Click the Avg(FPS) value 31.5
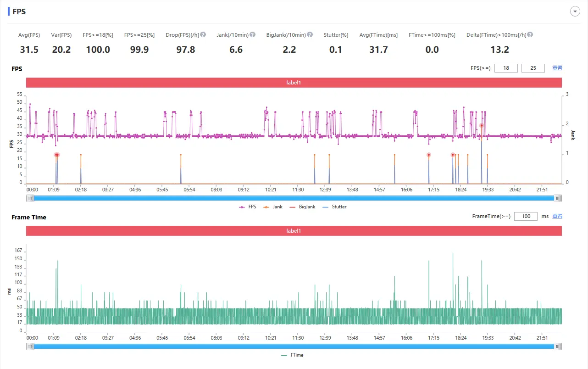Image resolution: width=588 pixels, height=369 pixels. [29, 50]
